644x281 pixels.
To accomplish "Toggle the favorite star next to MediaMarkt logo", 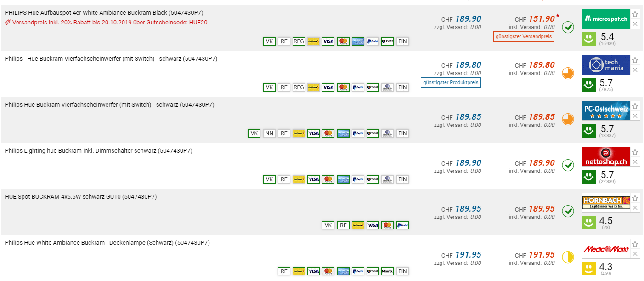I will click(x=635, y=244).
